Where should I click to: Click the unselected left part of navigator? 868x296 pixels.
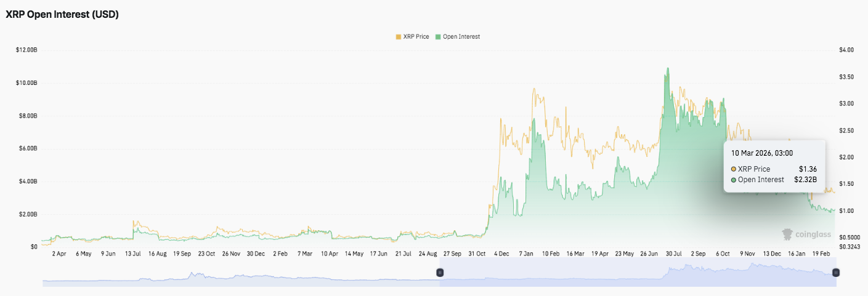tap(240, 272)
